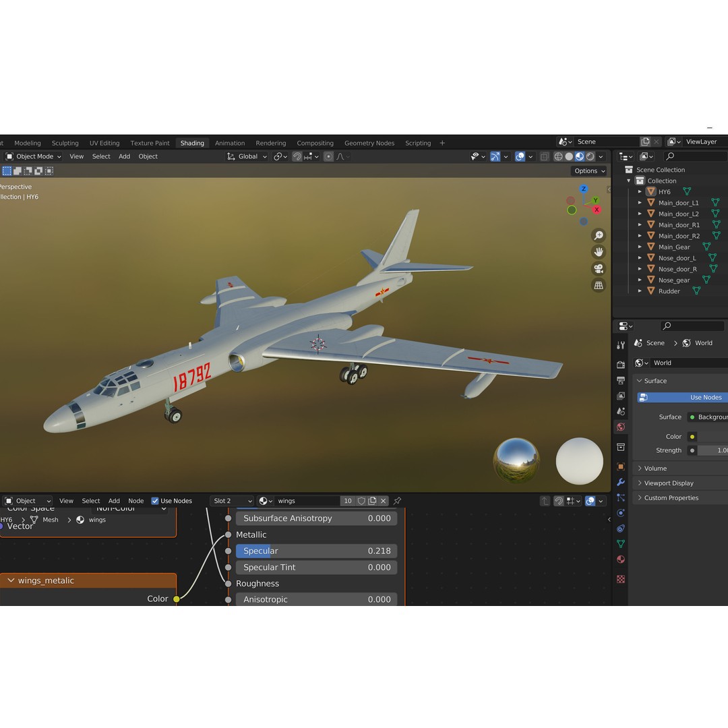Image resolution: width=728 pixels, height=728 pixels.
Task: Select rendered viewport shading mode
Action: [x=590, y=156]
